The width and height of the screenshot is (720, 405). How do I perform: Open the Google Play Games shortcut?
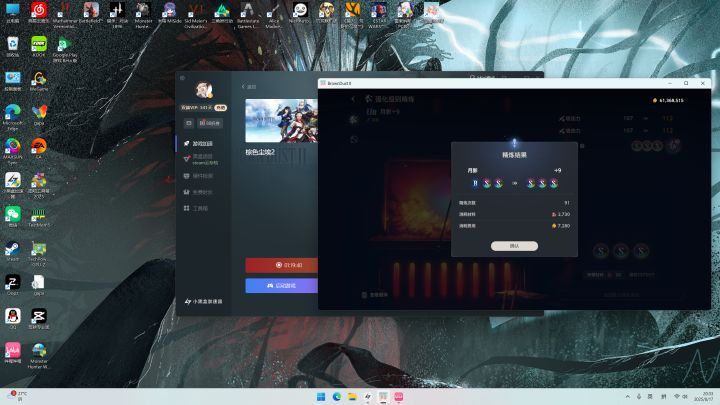[x=64, y=48]
